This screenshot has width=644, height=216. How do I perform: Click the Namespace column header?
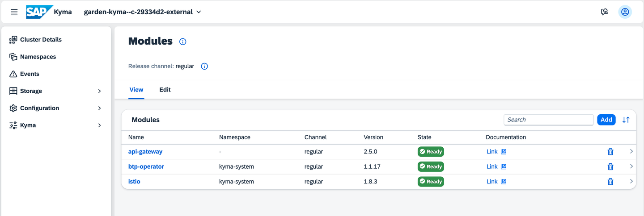click(235, 137)
